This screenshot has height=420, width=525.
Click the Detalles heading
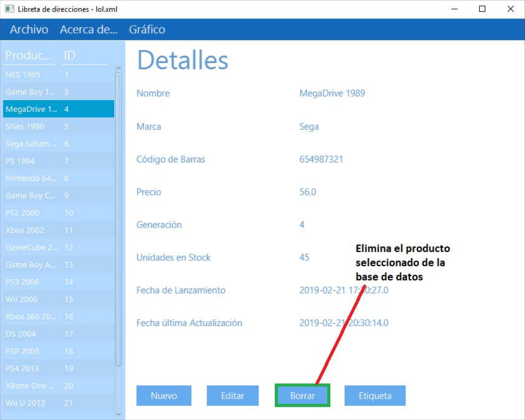pyautogui.click(x=183, y=60)
